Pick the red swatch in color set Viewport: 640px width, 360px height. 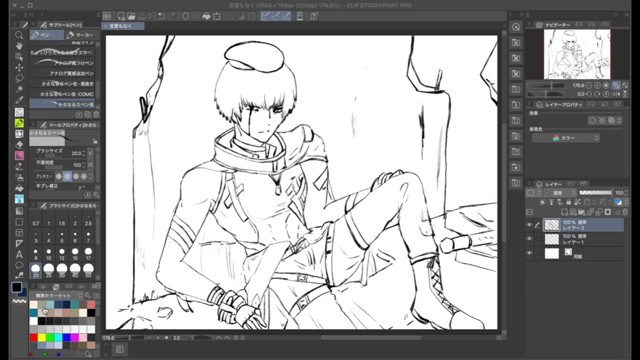pos(33,338)
